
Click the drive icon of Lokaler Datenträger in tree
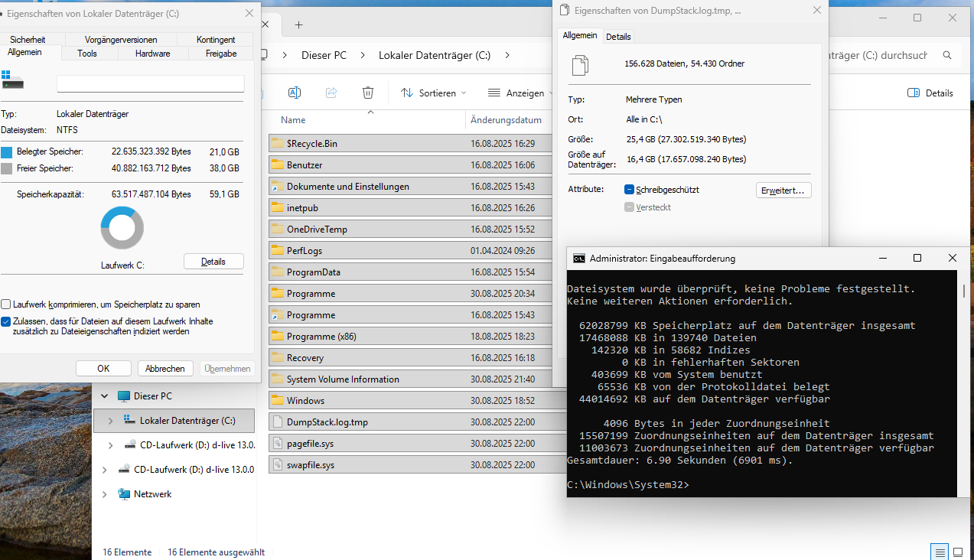[130, 421]
